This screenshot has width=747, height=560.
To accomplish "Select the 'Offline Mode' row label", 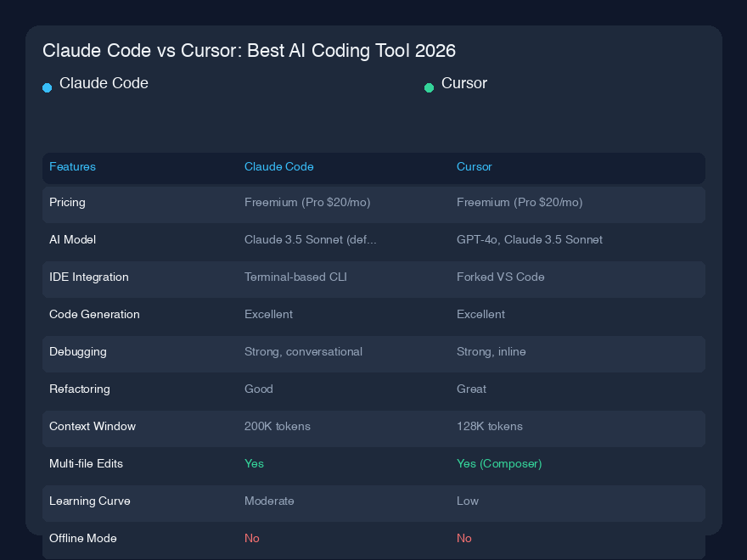I will point(83,538).
